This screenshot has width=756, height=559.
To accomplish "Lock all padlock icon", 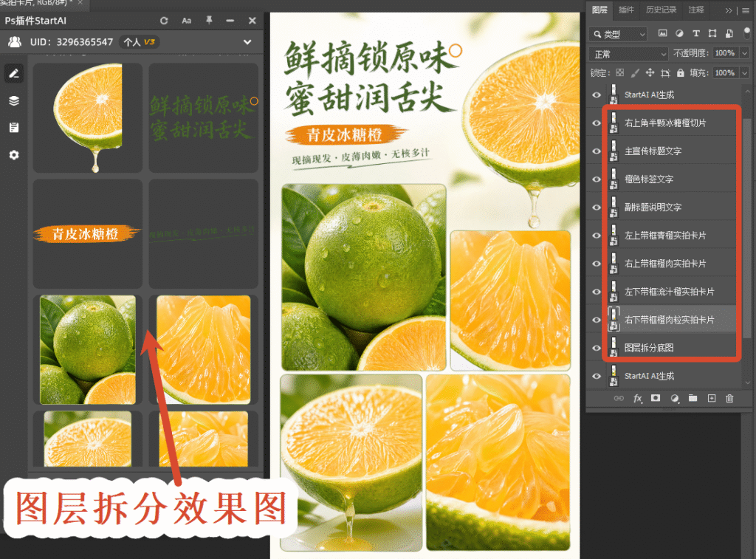I will tap(680, 73).
